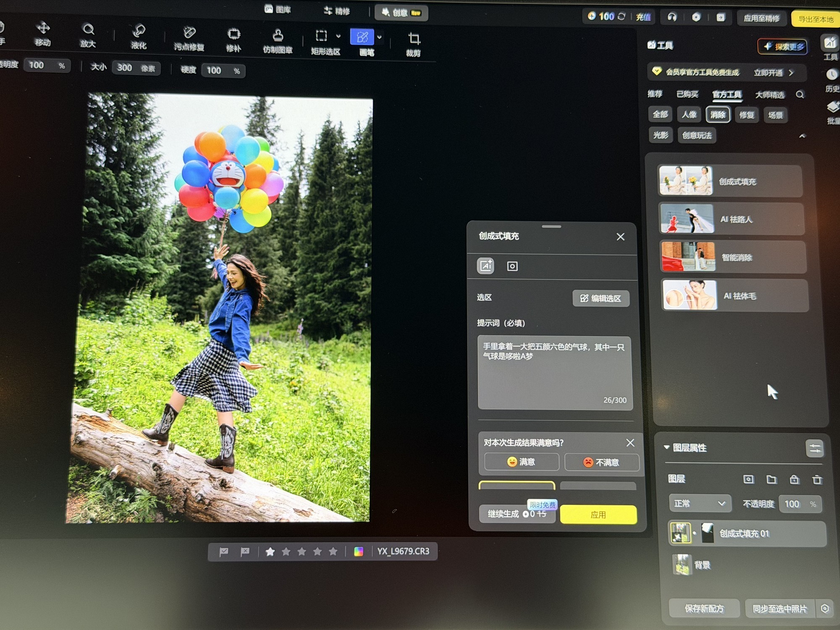Click the 导出至本地 export button
Image resolution: width=840 pixels, height=630 pixels.
815,19
